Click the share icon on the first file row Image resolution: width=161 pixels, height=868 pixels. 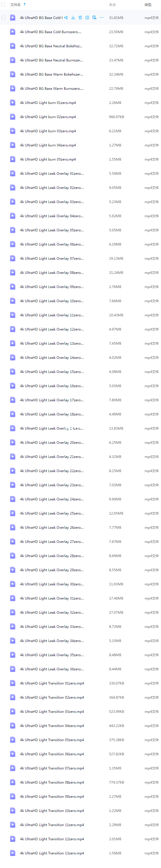66,18
